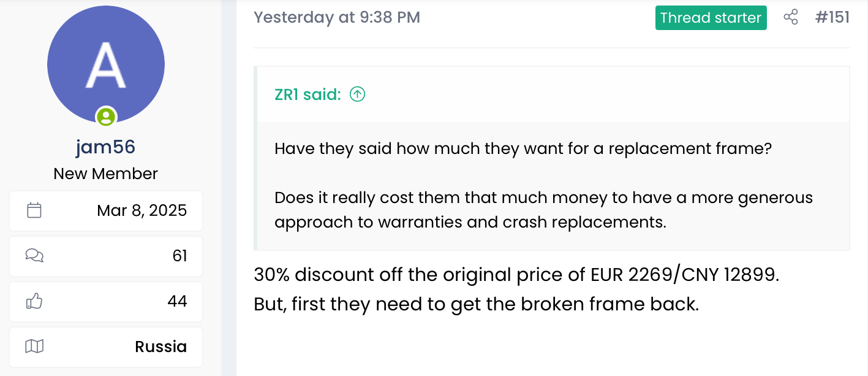
Task: Click the green online status indicator
Action: tap(106, 115)
